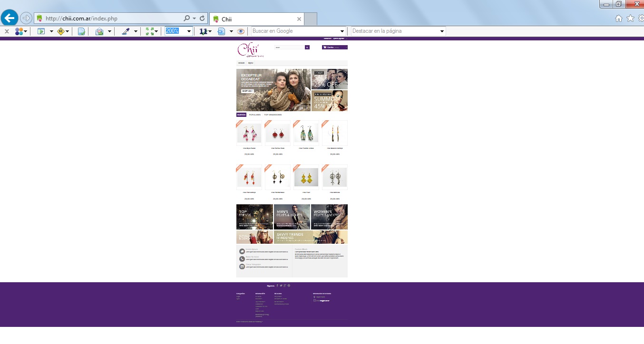
Task: Expand the zoom level 200% dropdown
Action: click(x=189, y=31)
